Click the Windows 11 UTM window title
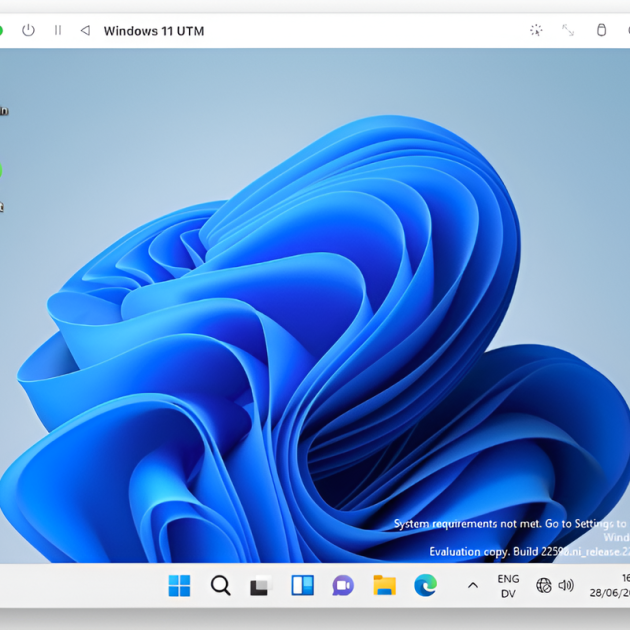 click(154, 31)
